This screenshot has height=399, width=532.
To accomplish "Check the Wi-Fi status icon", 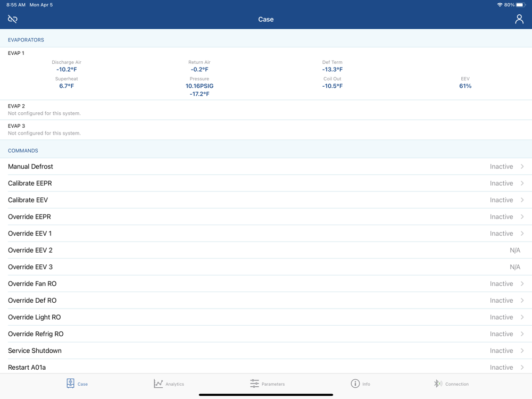I will tap(500, 5).
